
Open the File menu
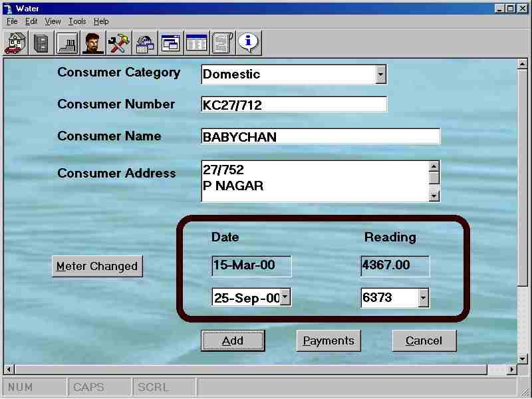click(12, 21)
